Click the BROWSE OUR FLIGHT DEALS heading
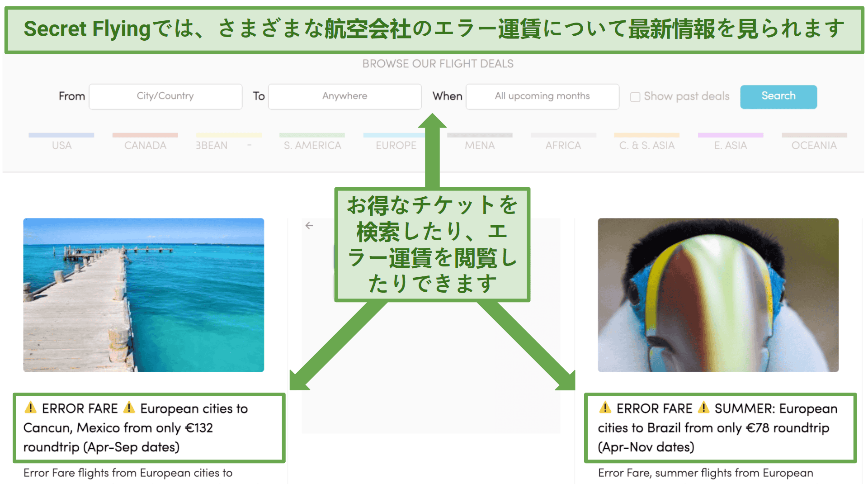 (438, 64)
